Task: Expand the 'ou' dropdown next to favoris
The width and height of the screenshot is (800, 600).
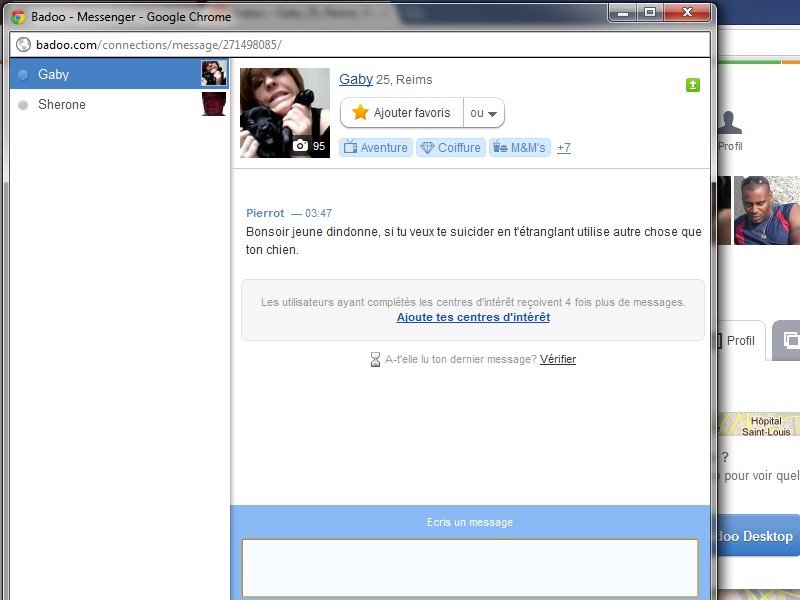Action: [484, 112]
